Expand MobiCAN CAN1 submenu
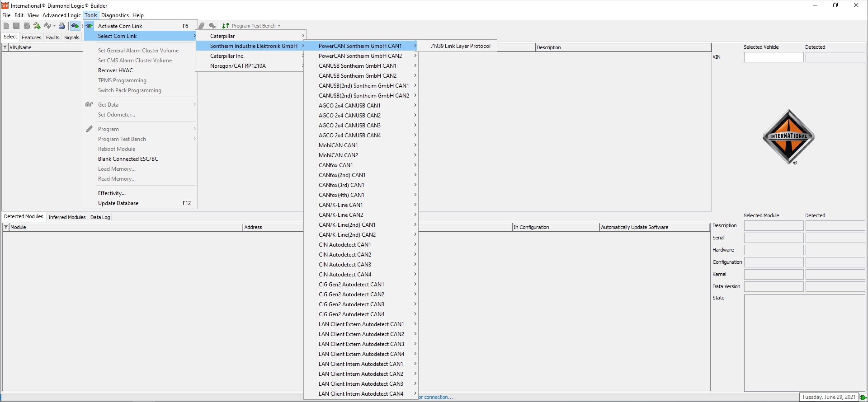Screen dimensions: 868x402 click(x=361, y=145)
